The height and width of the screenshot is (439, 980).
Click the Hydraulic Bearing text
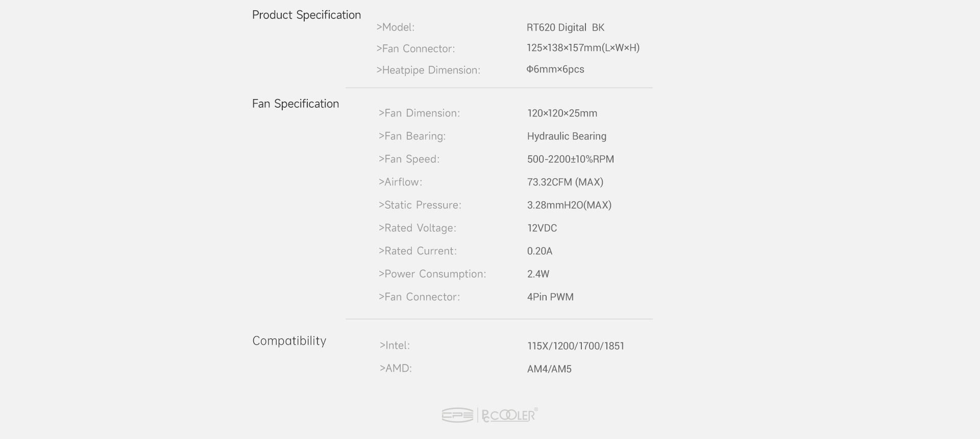[567, 136]
